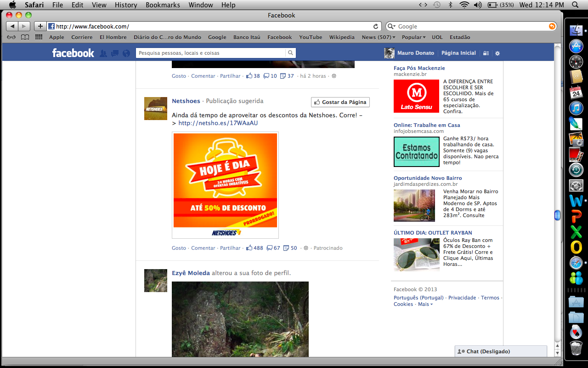The height and width of the screenshot is (368, 588).
Task: Show Safari Top Sites grid icon
Action: point(39,37)
